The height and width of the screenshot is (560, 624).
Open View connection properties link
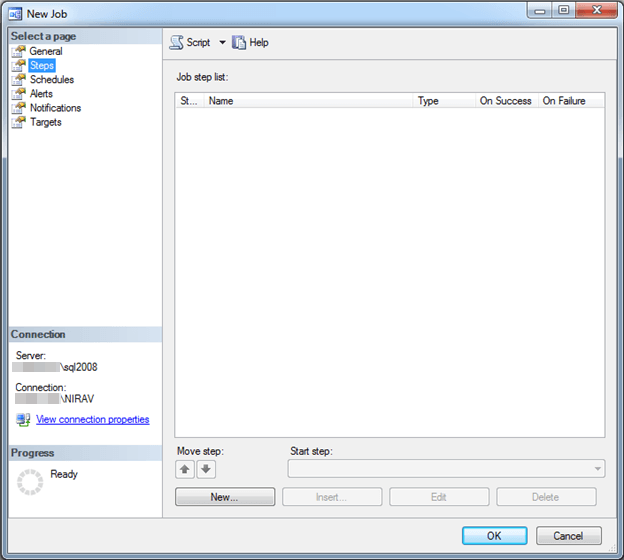coord(93,420)
